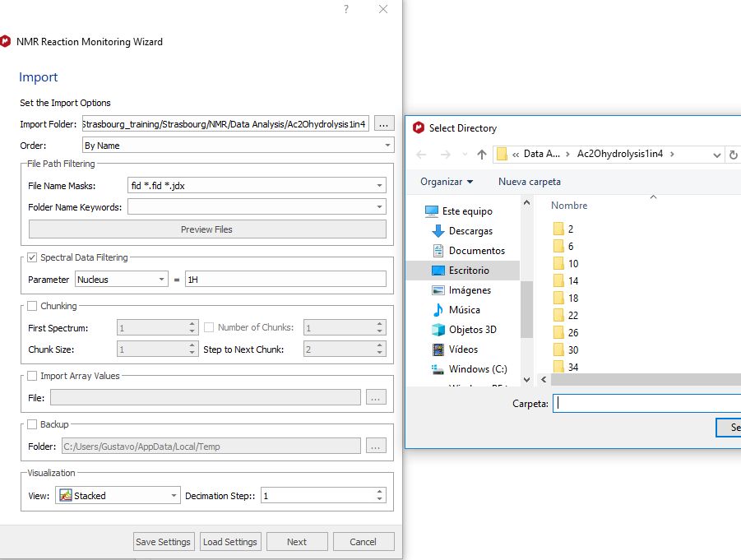Click Data A... breadcrumb segment
741x560 pixels.
[542, 154]
